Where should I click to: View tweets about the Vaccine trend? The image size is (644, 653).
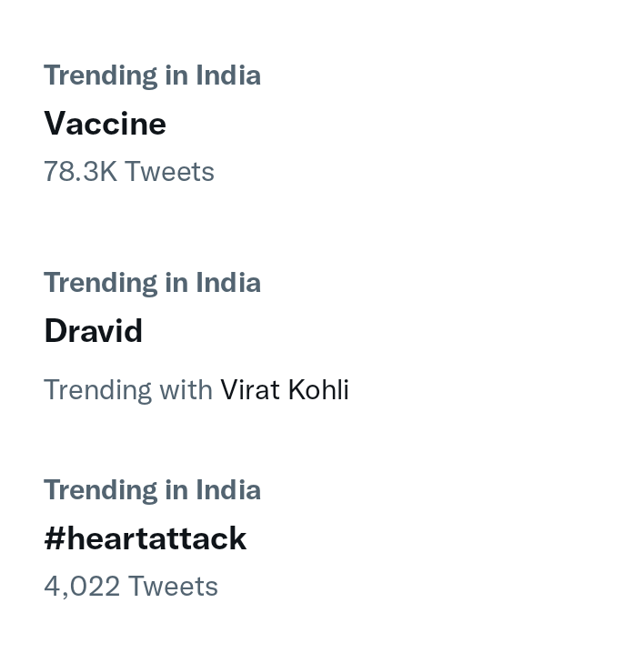(x=105, y=124)
